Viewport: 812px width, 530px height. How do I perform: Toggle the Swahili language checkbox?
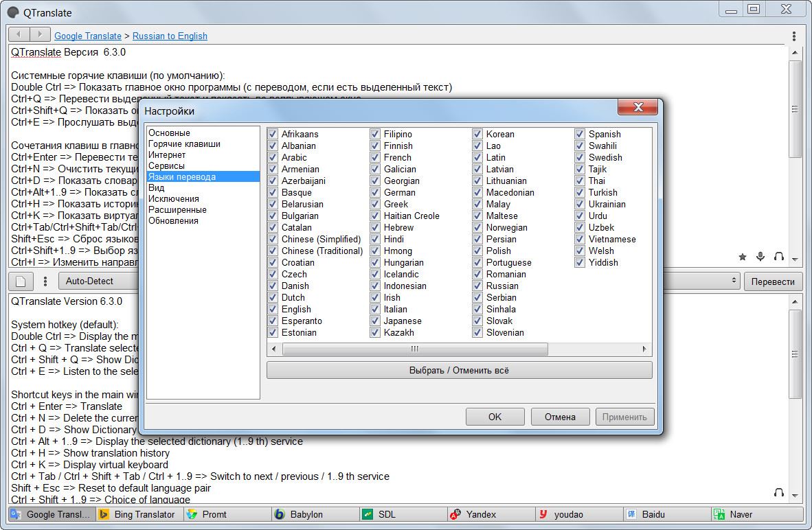click(580, 146)
